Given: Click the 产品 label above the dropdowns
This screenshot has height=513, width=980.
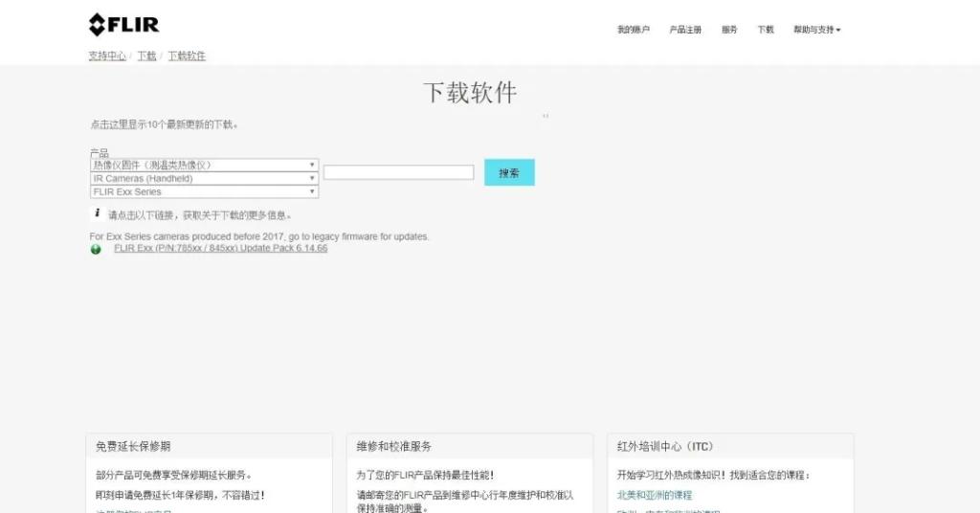Looking at the screenshot, I should pyautogui.click(x=99, y=152).
